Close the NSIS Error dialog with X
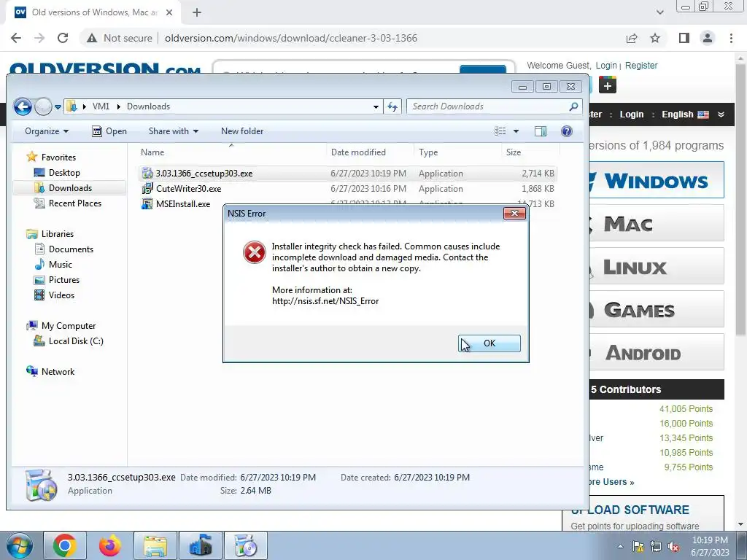The width and height of the screenshot is (747, 560). click(514, 214)
